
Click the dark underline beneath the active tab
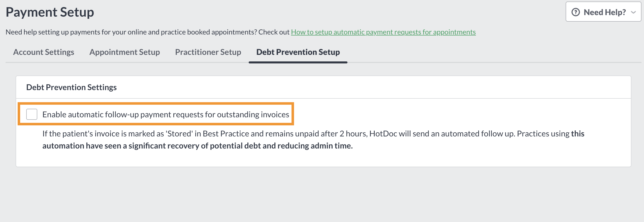(298, 62)
